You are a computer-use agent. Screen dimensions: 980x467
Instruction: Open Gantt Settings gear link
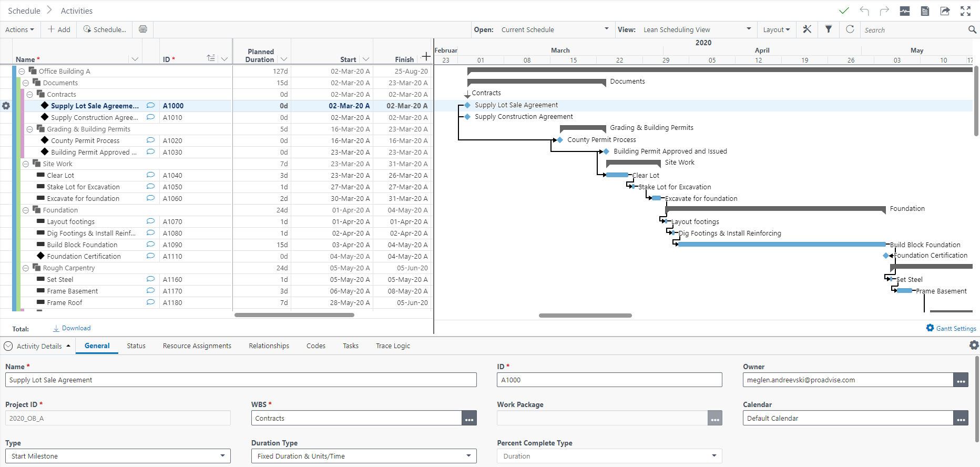point(951,328)
